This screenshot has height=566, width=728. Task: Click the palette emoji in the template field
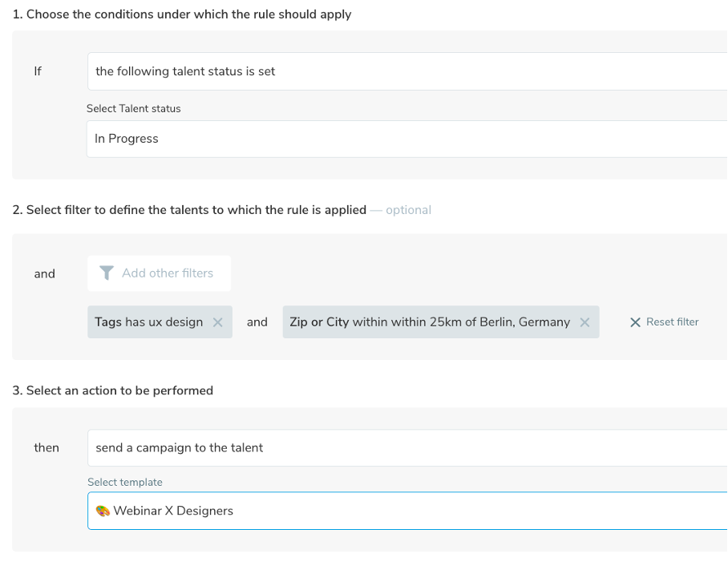[103, 511]
